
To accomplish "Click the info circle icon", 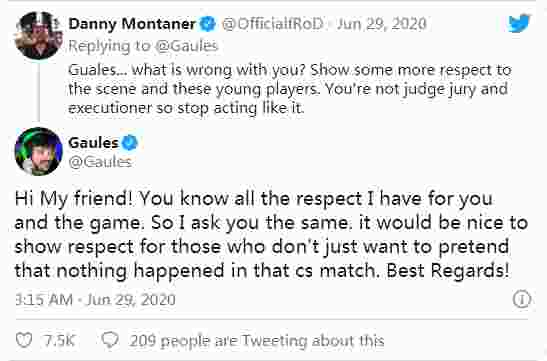I will coord(522,299).
